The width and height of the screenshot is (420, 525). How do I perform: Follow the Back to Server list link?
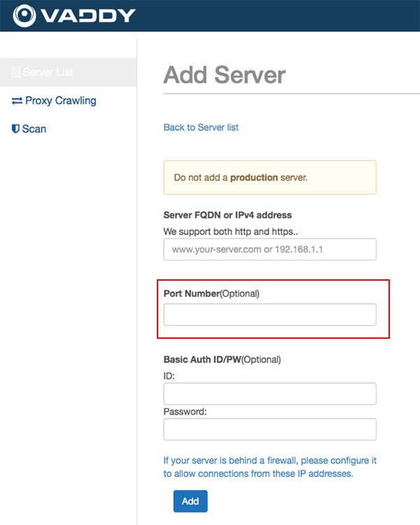coord(201,127)
